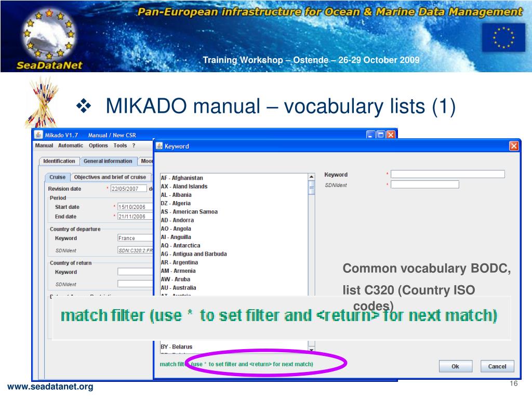
Task: Click the country list scrollbar thumb
Action: tap(312, 188)
